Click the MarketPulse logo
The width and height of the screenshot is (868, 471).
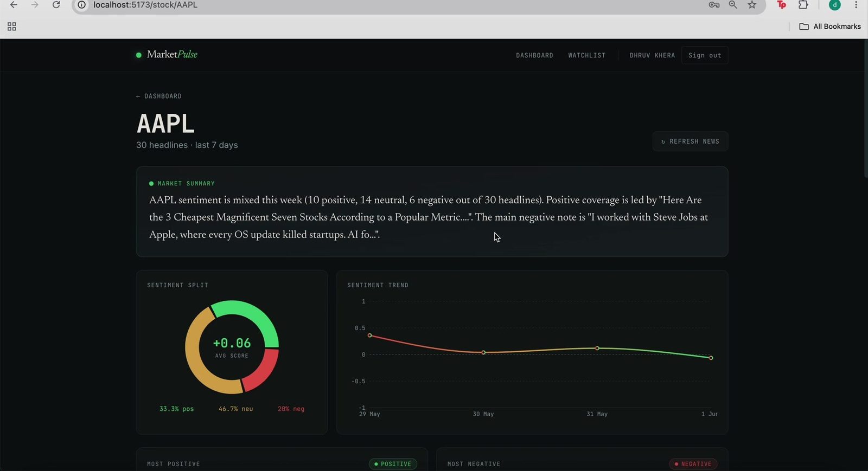(167, 55)
